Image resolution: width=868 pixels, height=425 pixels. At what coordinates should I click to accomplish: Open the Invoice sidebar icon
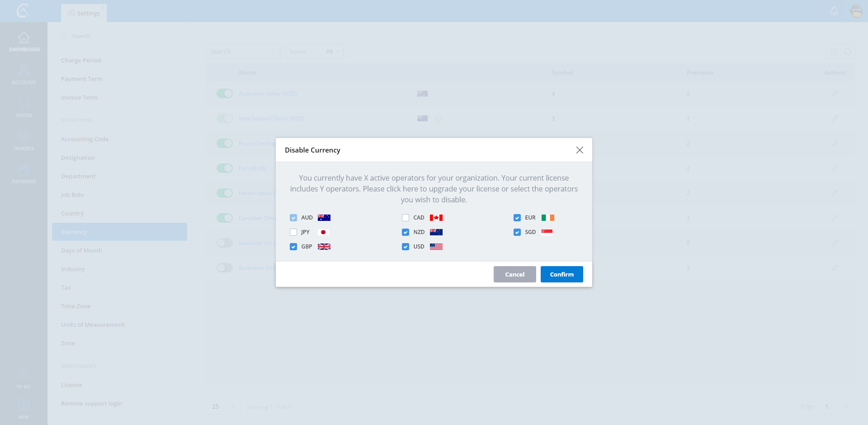click(24, 136)
